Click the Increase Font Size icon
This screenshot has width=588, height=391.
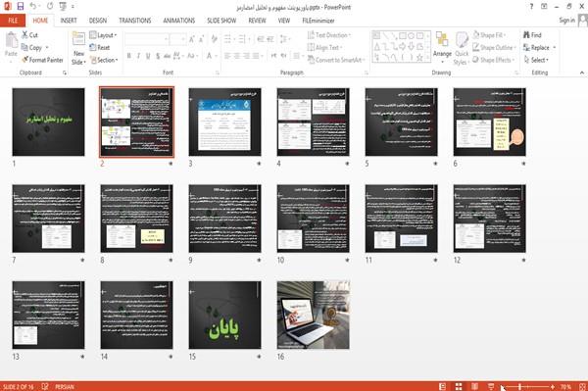pyautogui.click(x=192, y=39)
